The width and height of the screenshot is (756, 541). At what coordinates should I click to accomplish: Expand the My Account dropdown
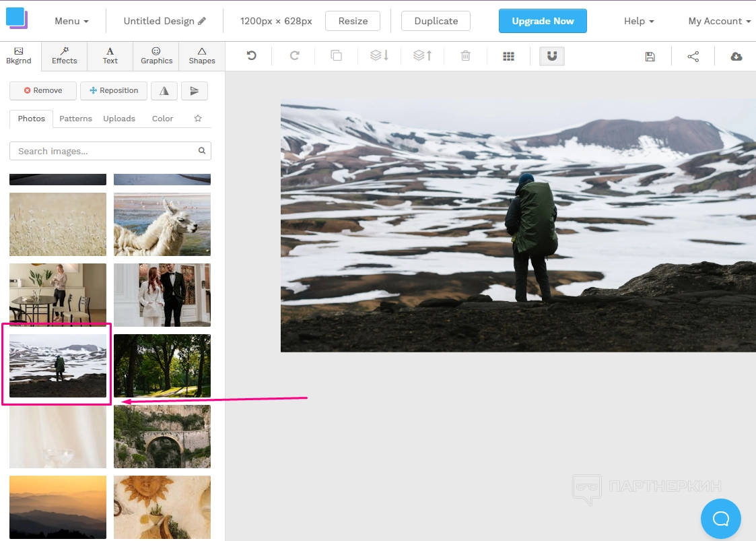[719, 21]
